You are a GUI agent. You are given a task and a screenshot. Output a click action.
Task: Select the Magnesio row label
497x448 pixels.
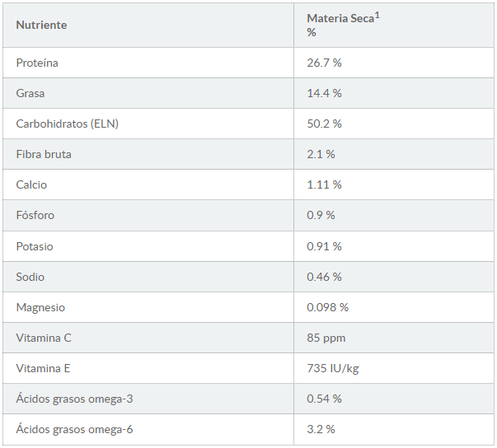[40, 307]
